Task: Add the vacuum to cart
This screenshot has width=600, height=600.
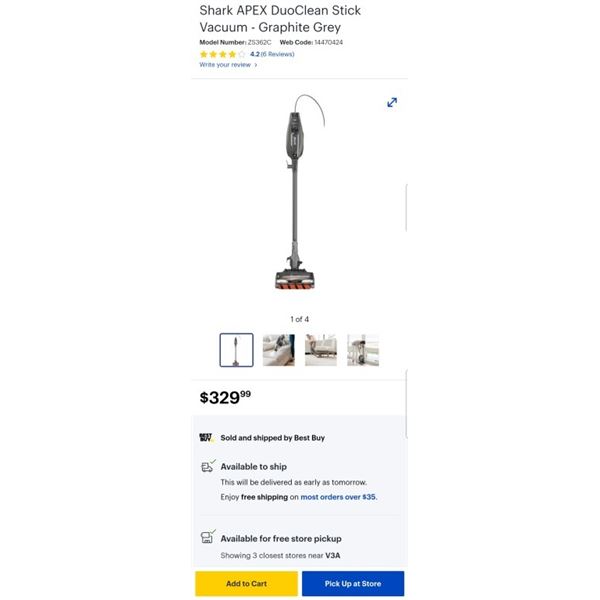Action: coord(246,584)
